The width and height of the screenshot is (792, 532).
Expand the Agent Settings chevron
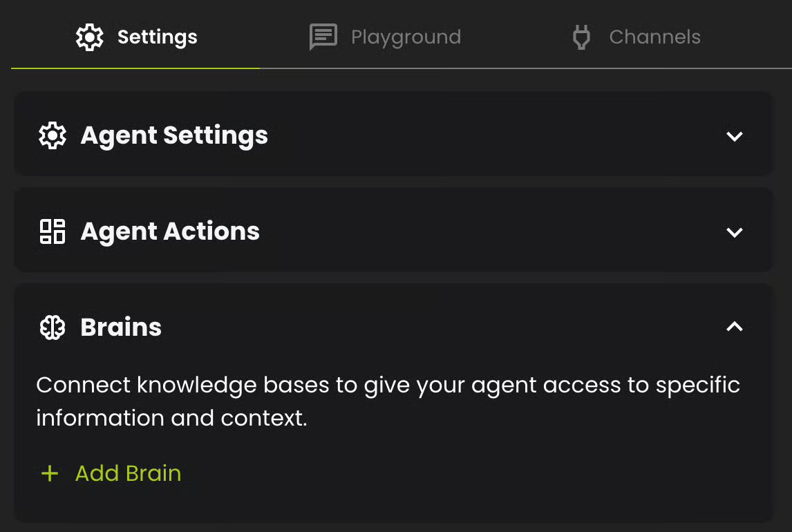tap(735, 136)
